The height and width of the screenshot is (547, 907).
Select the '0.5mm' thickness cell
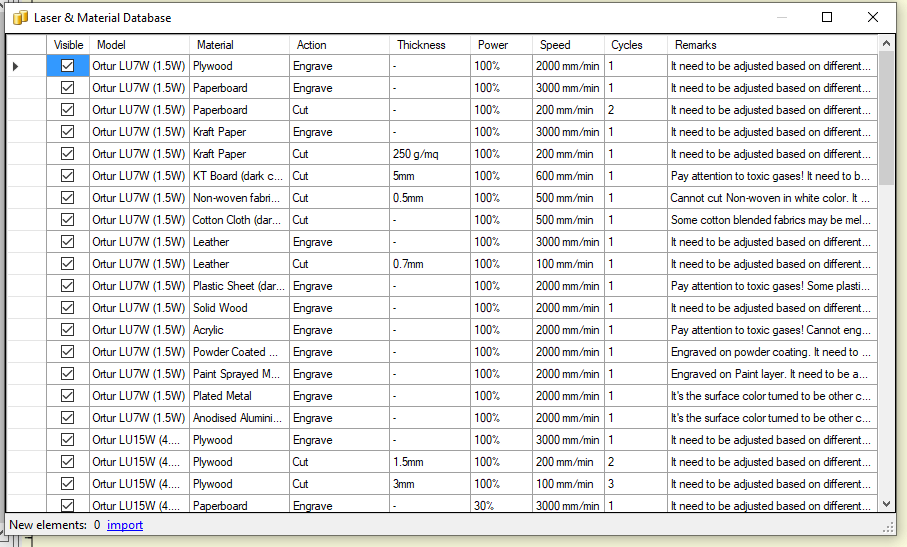(x=430, y=198)
